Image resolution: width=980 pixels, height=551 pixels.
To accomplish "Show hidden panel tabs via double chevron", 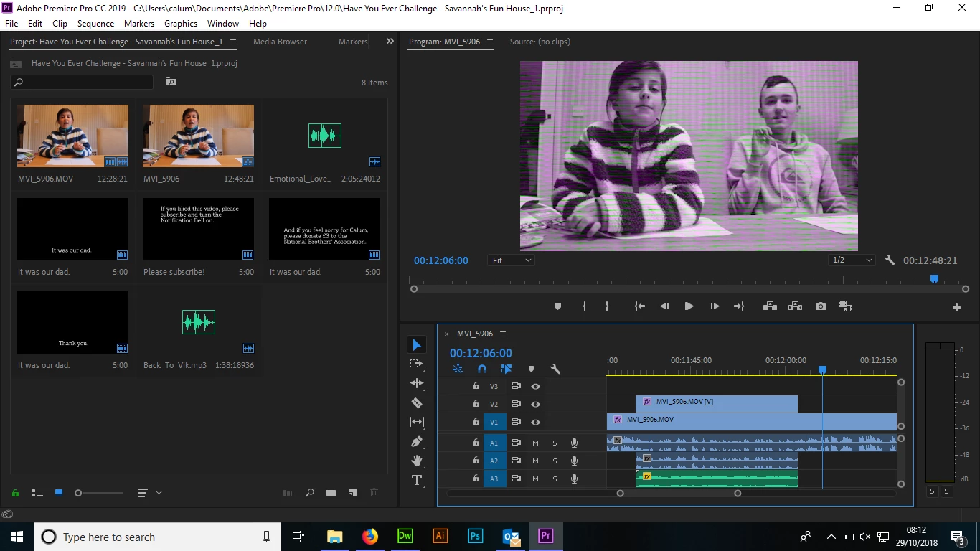I will pos(390,42).
